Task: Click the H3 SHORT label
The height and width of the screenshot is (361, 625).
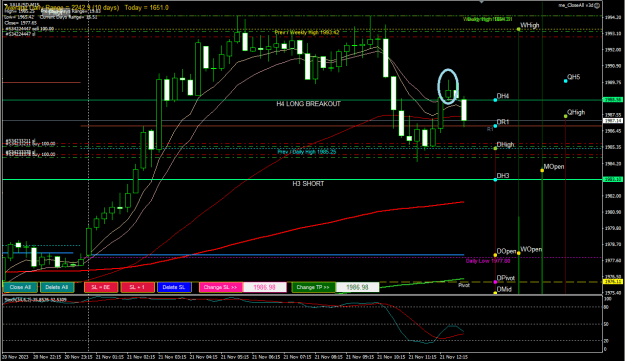Action: [308, 184]
